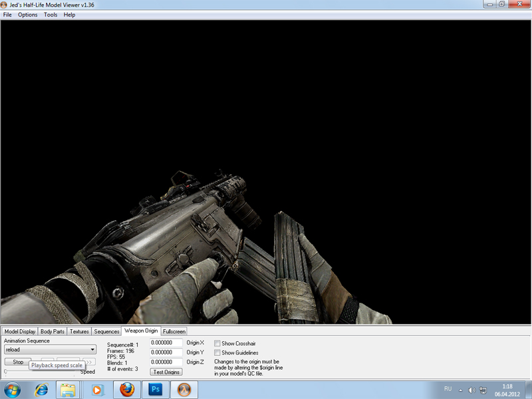Viewport: 532px width, 399px height.
Task: Open Windows Explorer folder in taskbar
Action: coord(68,390)
